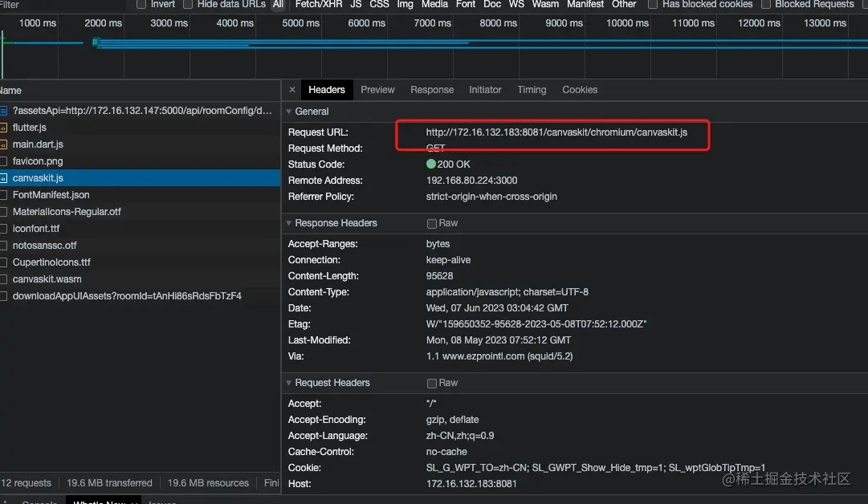The image size is (868, 504).
Task: Click the flutter.js script file icon
Action: point(3,128)
